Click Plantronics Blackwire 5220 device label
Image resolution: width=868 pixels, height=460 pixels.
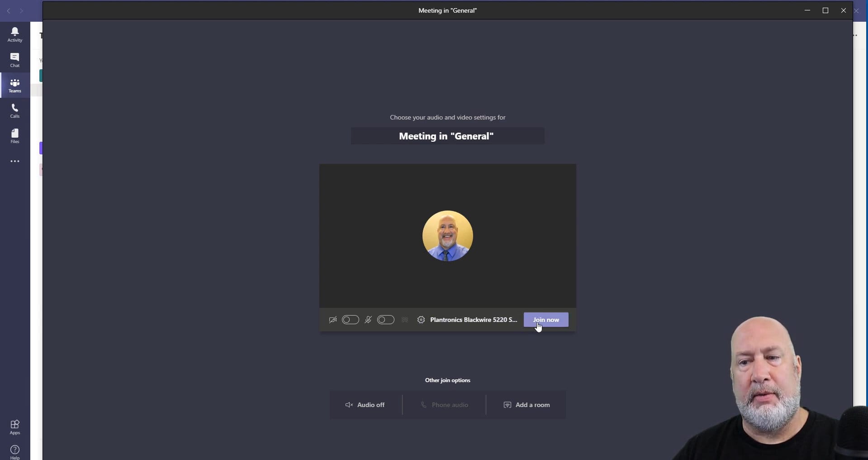(x=474, y=320)
